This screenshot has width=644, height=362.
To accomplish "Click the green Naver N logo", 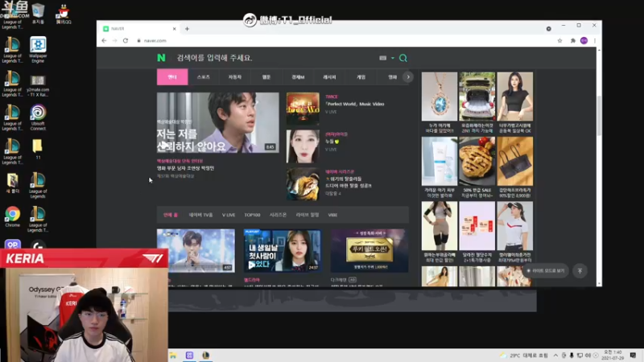I will [x=161, y=58].
